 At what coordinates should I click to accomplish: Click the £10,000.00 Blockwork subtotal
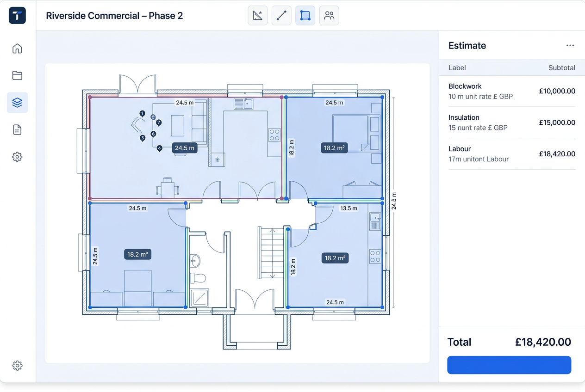pos(557,91)
